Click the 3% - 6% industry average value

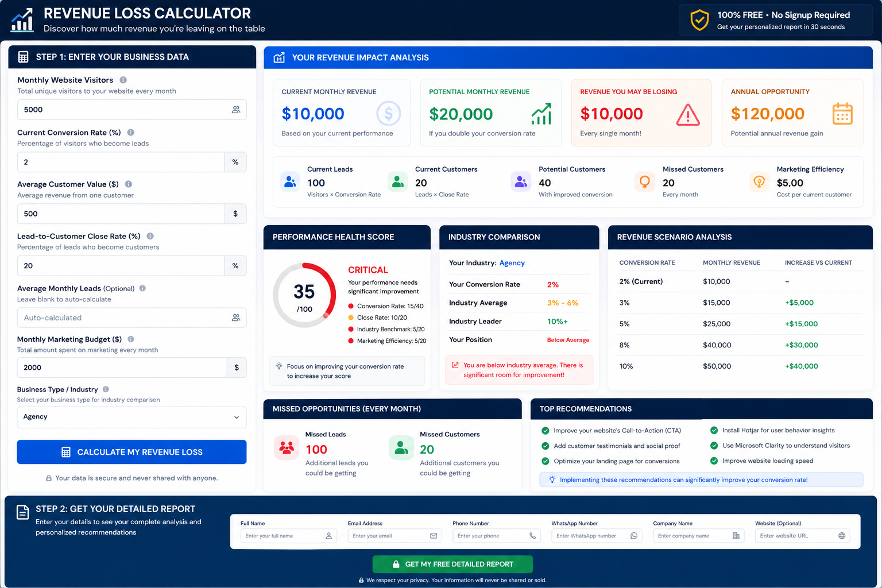(x=563, y=303)
